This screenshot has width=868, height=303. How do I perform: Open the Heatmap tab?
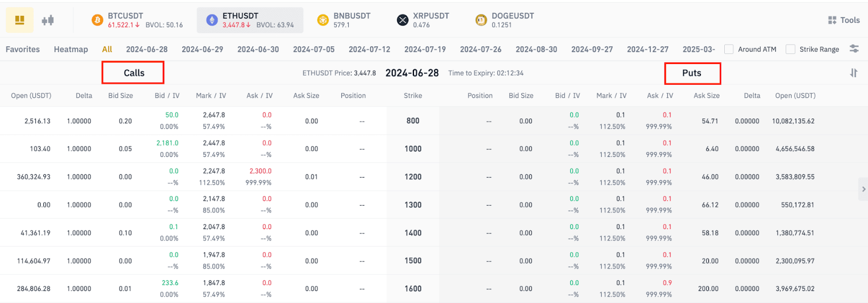click(x=71, y=49)
